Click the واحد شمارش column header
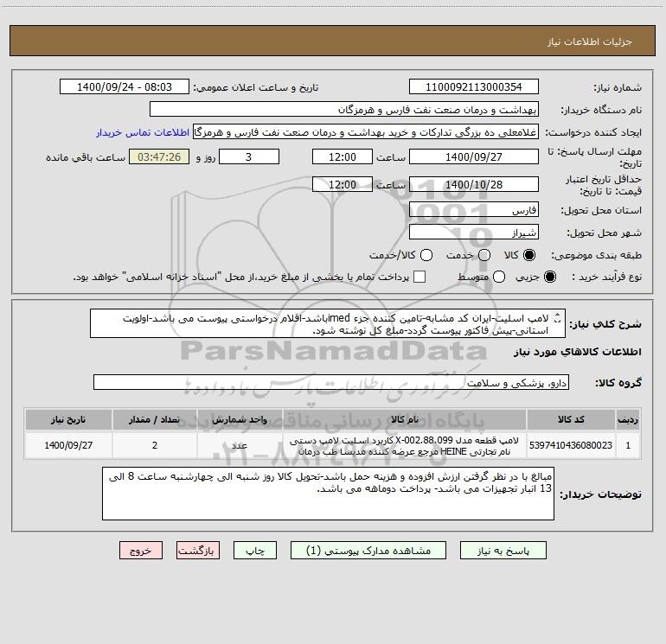Screen dimensions: 666x644 pos(240,420)
